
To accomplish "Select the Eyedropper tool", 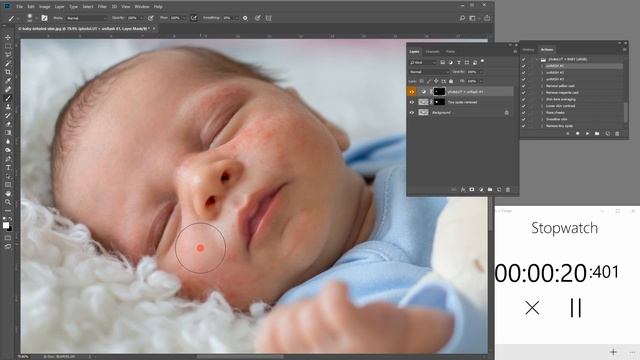I will (x=8, y=81).
